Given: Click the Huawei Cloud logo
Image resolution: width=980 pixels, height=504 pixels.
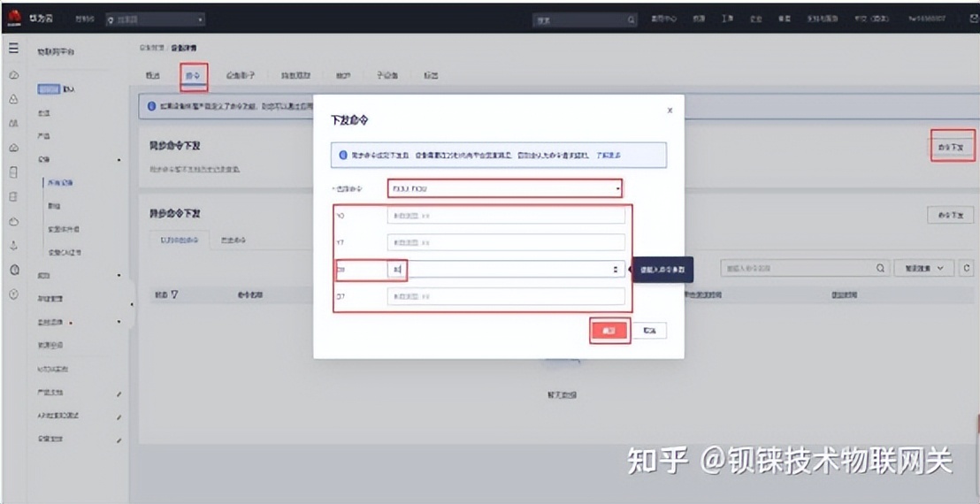Looking at the screenshot, I should point(14,18).
